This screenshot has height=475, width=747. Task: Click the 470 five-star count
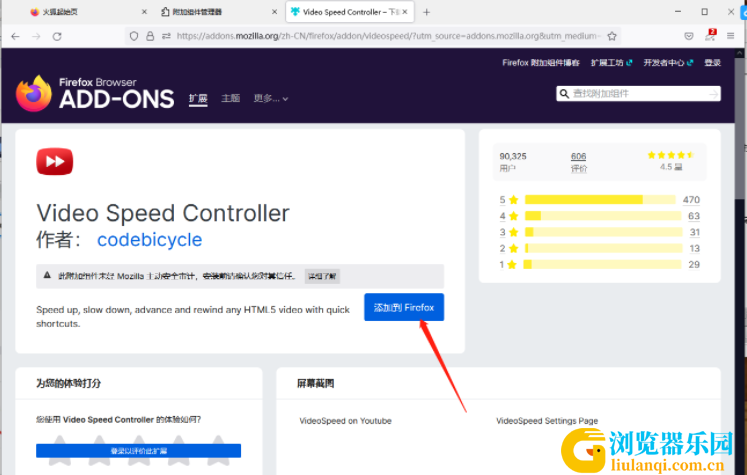point(691,200)
